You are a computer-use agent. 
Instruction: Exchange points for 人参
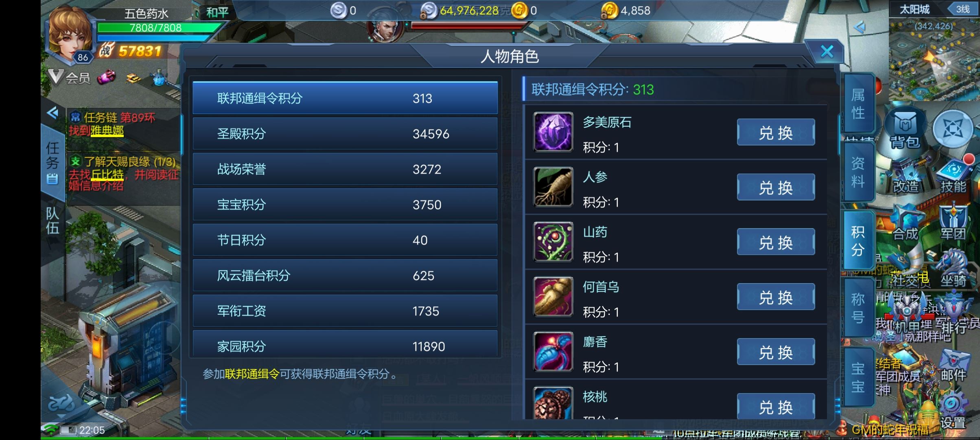[x=776, y=187]
